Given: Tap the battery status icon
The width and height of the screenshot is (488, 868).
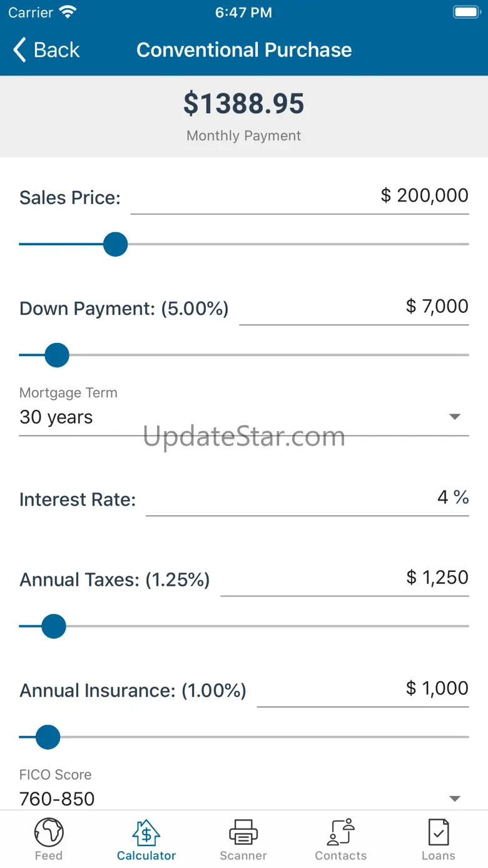Looking at the screenshot, I should click(466, 13).
